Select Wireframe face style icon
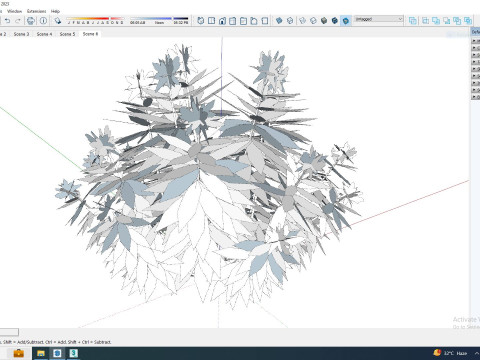480x360 pixels. point(302,21)
